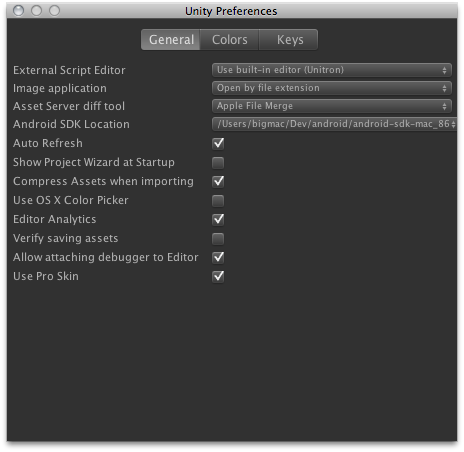Open the Keys tab
464x452 pixels.
coord(289,40)
